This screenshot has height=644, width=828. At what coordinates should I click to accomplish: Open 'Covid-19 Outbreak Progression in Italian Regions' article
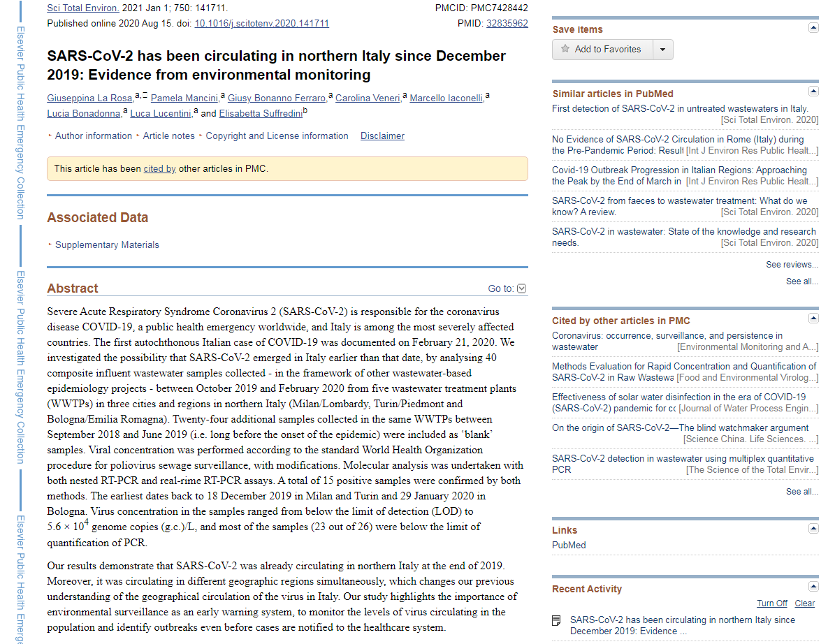(679, 176)
